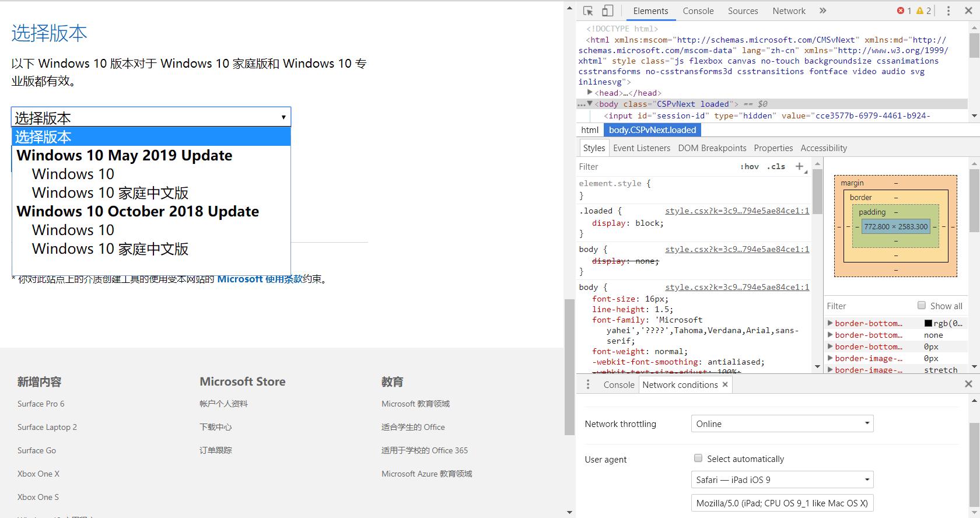This screenshot has width=980, height=518.
Task: Activate the inspect element picker icon
Action: coord(588,10)
